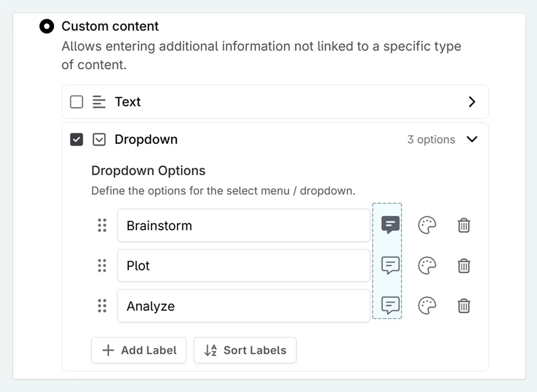Viewport: 537px width, 392px height.
Task: Pick a color for the Plot option
Action: tap(427, 265)
